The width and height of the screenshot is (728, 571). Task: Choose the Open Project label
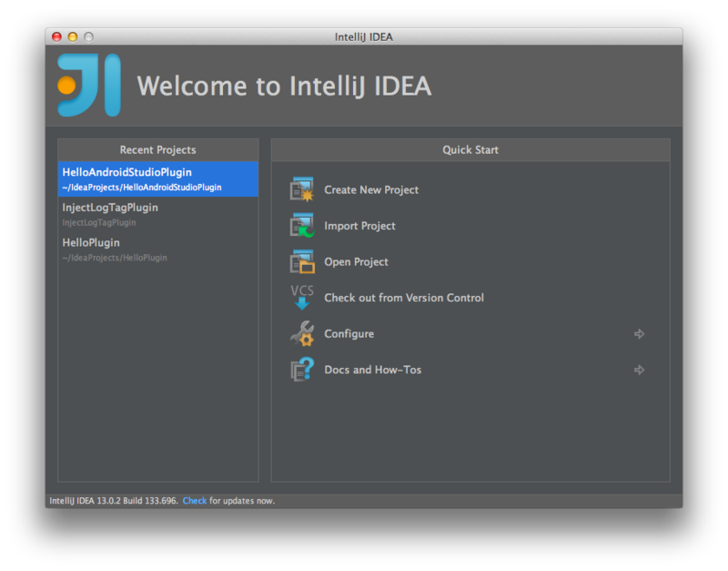coord(356,262)
